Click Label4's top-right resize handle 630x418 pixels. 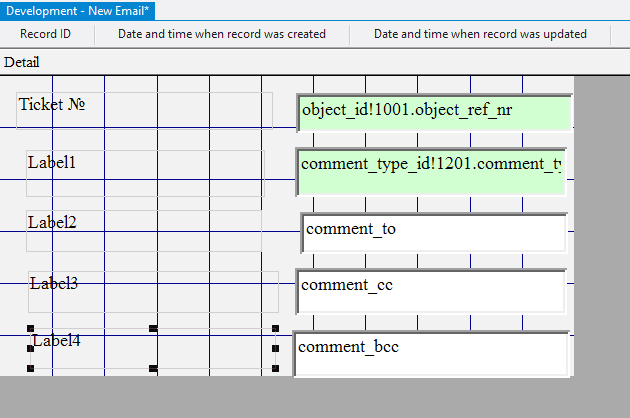coord(276,328)
